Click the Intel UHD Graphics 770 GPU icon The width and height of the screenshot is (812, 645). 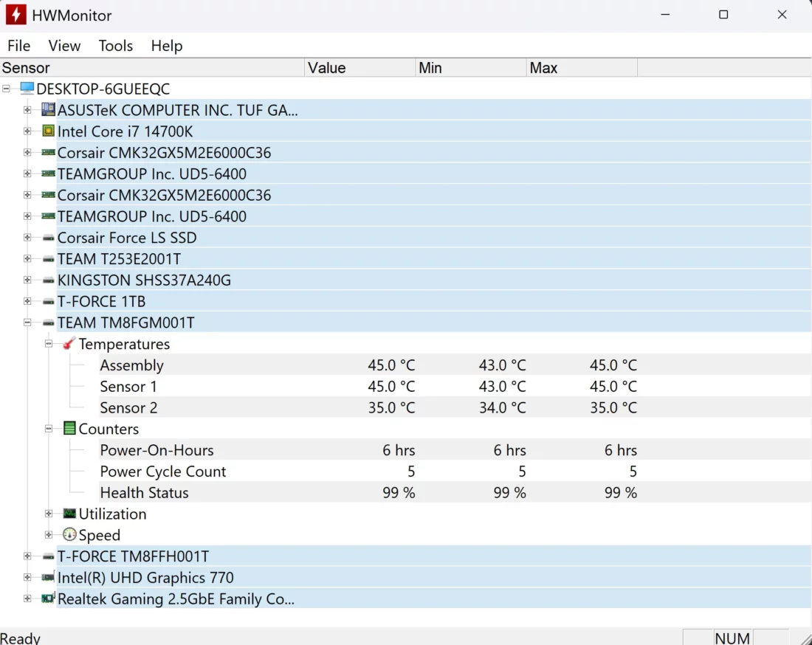pos(48,576)
